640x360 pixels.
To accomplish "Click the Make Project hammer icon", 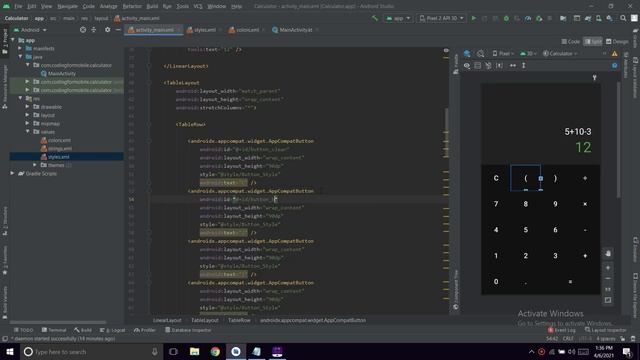I will pyautogui.click(x=375, y=18).
